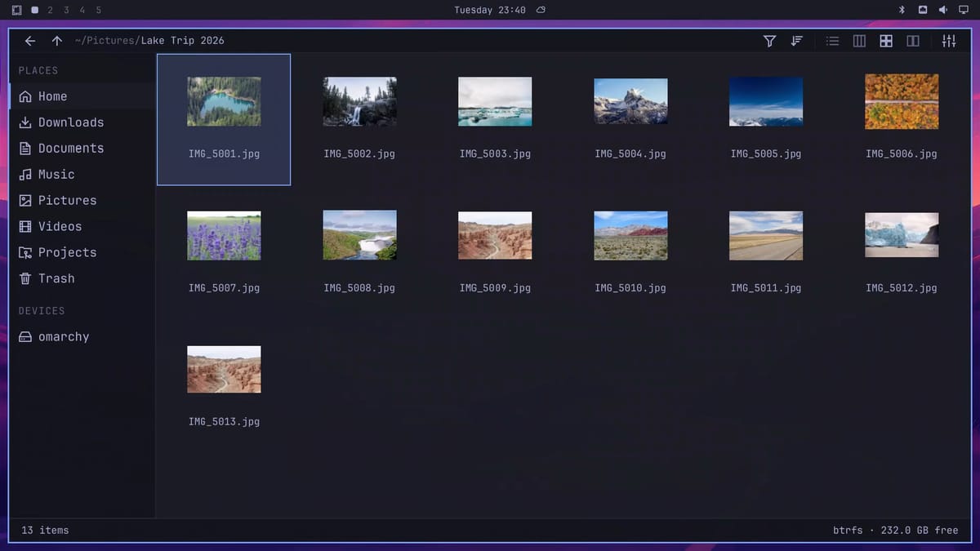
Task: Click the IMG_5008.jpg file name
Action: tap(359, 288)
